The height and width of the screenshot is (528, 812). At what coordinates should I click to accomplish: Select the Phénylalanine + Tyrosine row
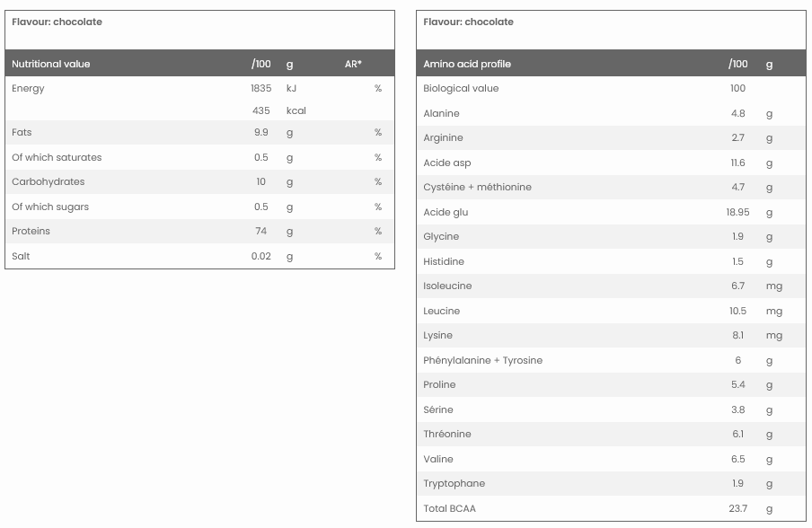point(483,360)
